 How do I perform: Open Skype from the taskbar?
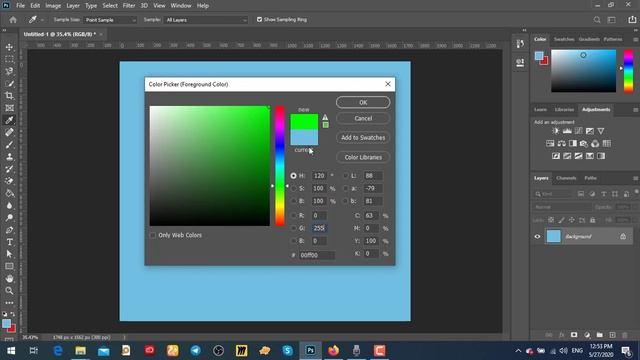(287, 350)
